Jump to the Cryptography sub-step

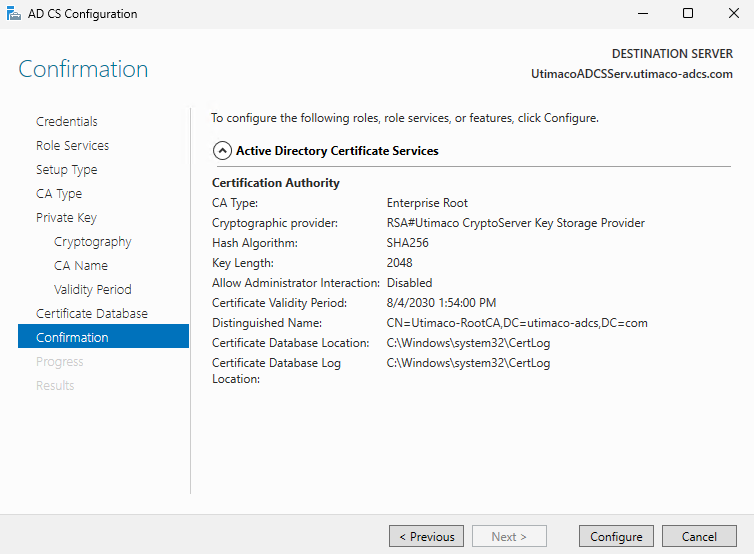pos(92,242)
